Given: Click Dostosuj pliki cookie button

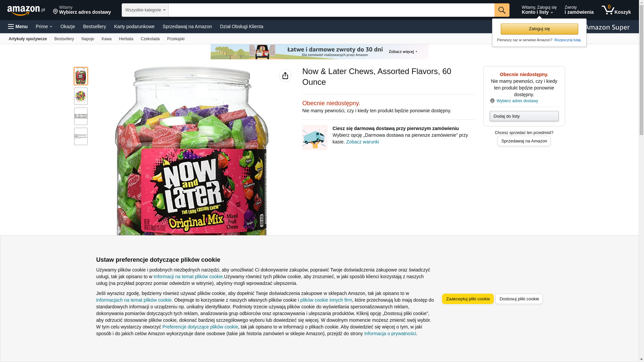Looking at the screenshot, I should click(519, 299).
